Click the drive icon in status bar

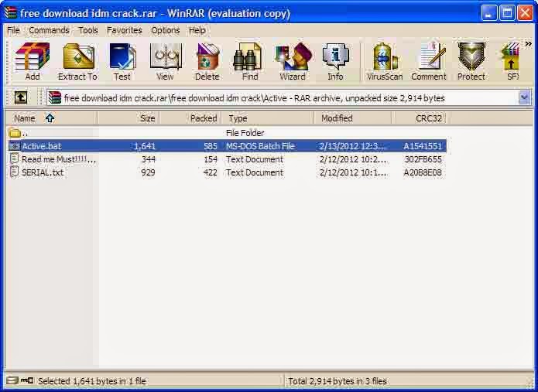[x=12, y=380]
